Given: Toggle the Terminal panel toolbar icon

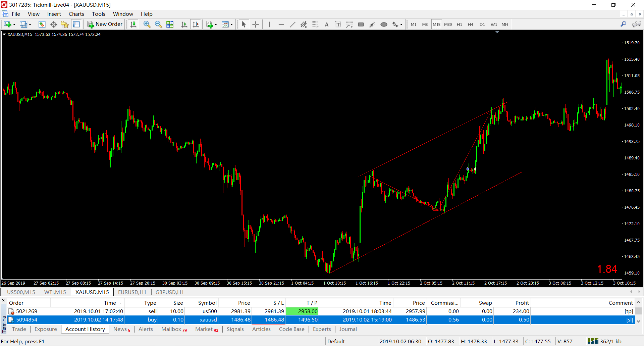Looking at the screenshot, I should [x=76, y=24].
